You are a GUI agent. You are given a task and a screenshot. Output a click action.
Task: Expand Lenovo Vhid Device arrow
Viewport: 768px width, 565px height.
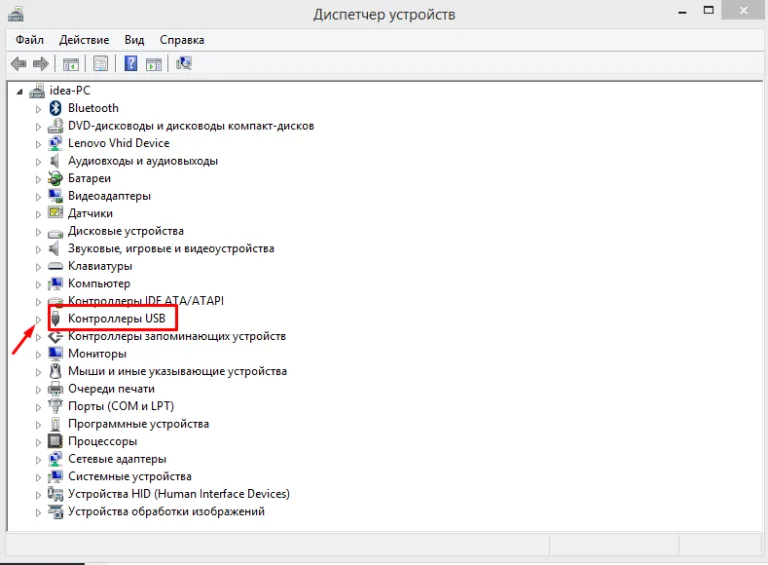[38, 144]
